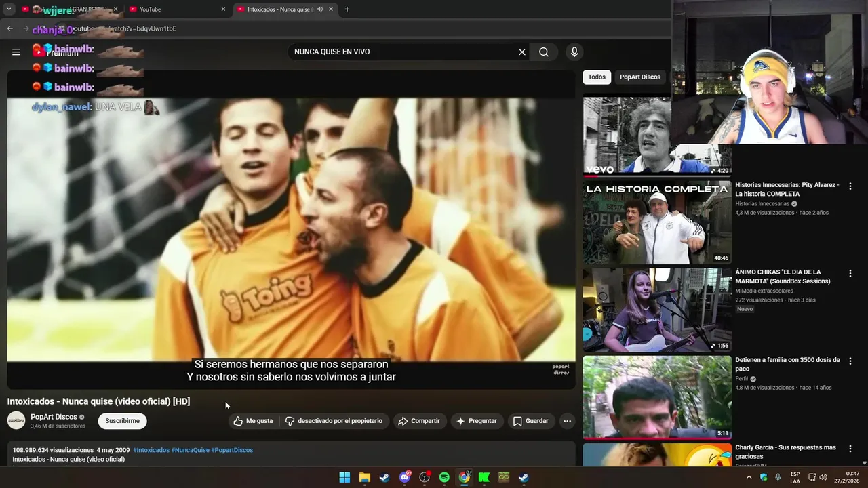
Task: Show hidden system tray icons
Action: [x=749, y=477]
